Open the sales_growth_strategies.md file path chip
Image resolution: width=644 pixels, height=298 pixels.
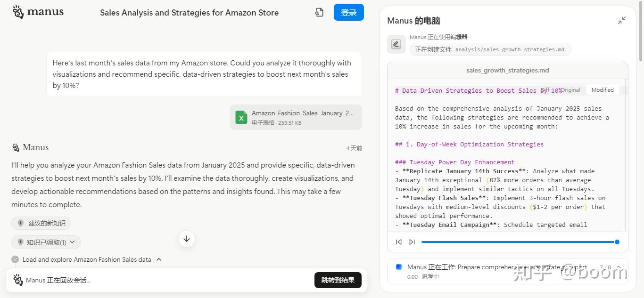pyautogui.click(x=490, y=49)
